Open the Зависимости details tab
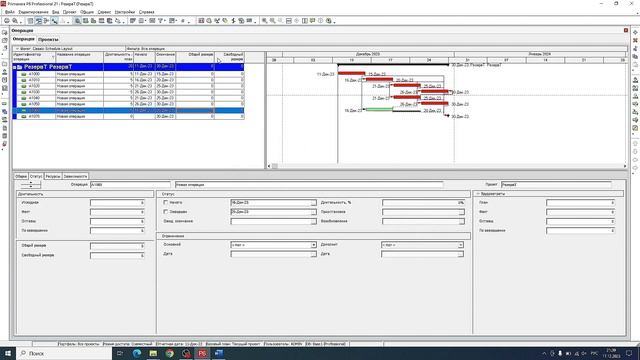 [76, 176]
